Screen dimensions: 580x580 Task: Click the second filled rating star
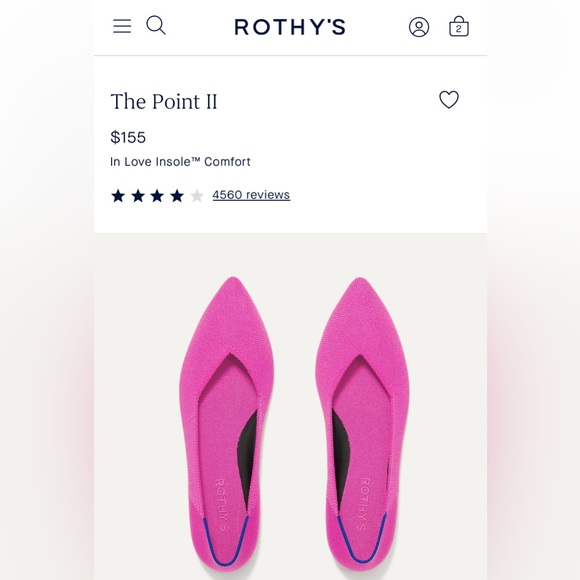tap(138, 196)
